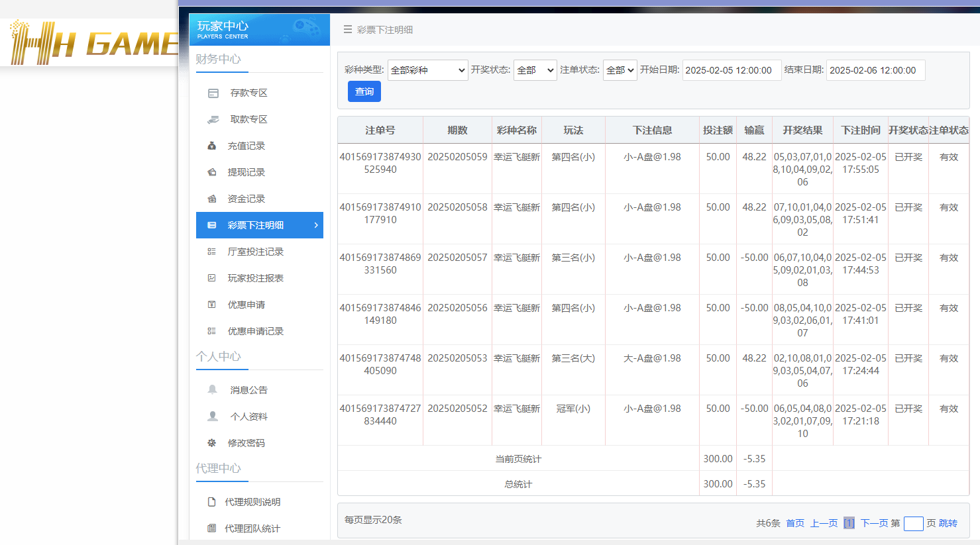Viewport: 980px width, 545px height.
Task: Click the 下一页 next page link
Action: point(876,523)
